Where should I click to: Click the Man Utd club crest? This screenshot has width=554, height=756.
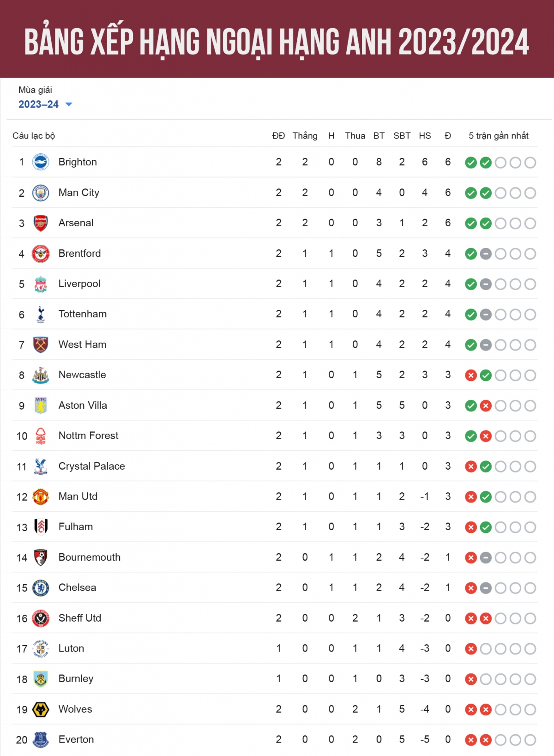coord(41,497)
